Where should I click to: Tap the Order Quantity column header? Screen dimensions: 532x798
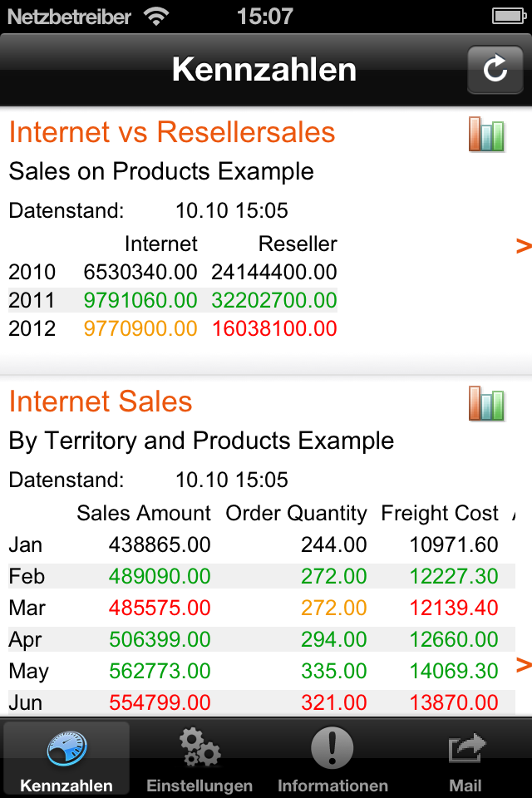coord(296,514)
